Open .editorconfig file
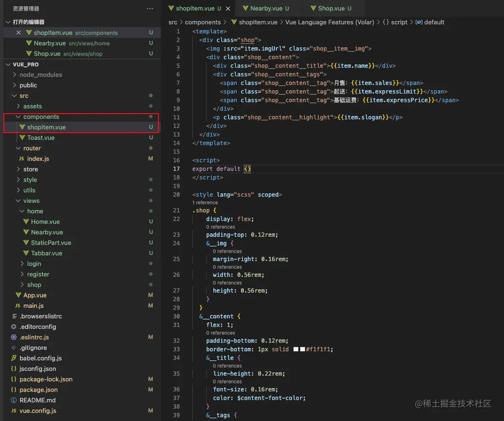The height and width of the screenshot is (421, 504). pyautogui.click(x=82, y=326)
